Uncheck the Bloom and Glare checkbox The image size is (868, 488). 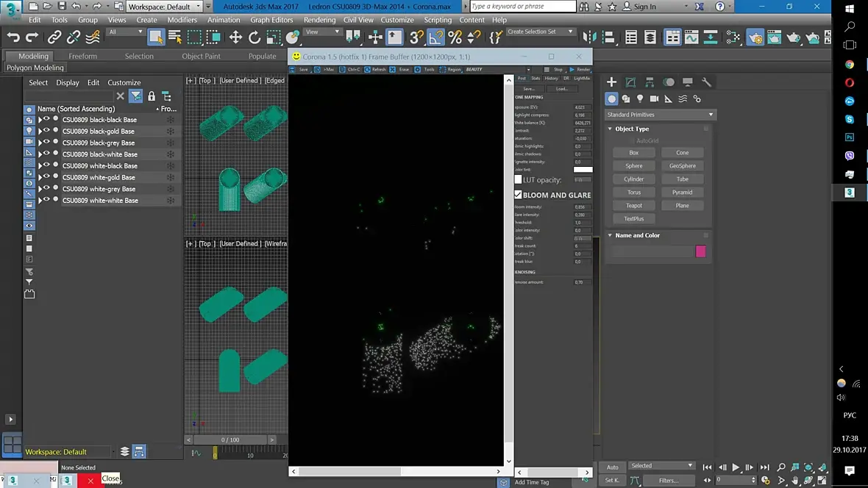click(x=518, y=195)
